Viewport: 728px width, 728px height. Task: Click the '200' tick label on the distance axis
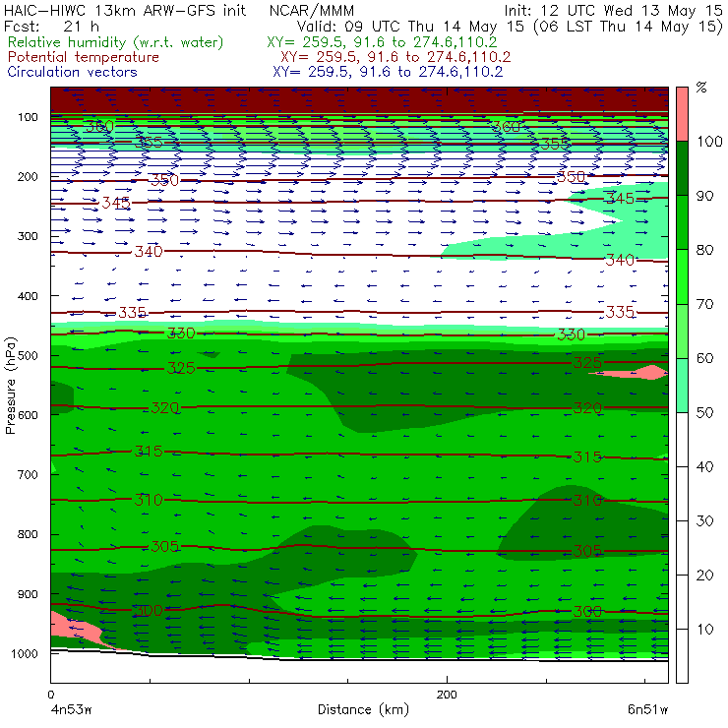coord(447,695)
